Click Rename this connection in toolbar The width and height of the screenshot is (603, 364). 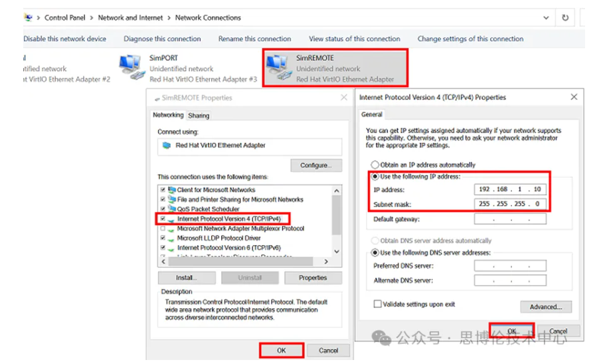tap(254, 39)
